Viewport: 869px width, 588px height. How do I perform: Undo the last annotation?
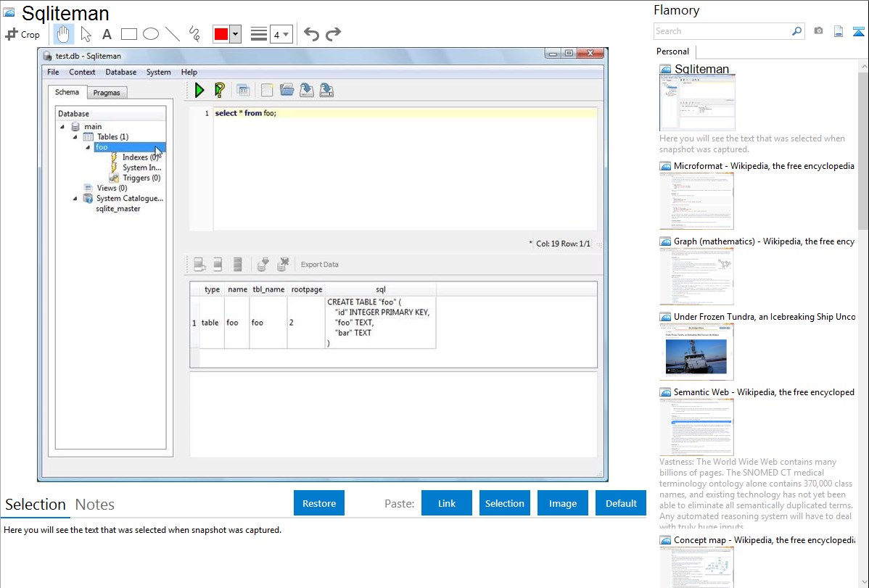[311, 34]
